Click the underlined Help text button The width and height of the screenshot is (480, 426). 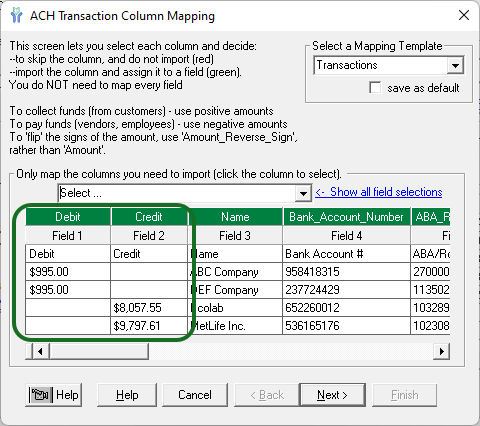[x=127, y=395]
